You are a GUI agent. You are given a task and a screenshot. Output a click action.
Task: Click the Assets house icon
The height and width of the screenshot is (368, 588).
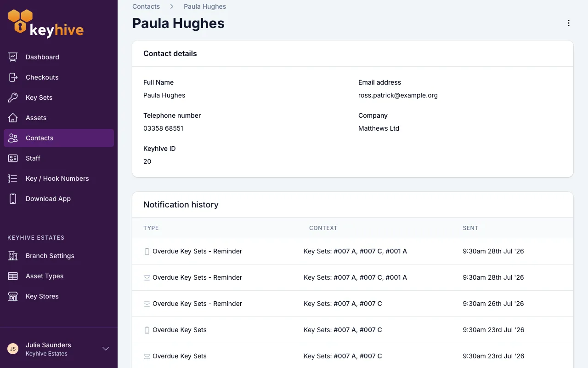point(13,118)
